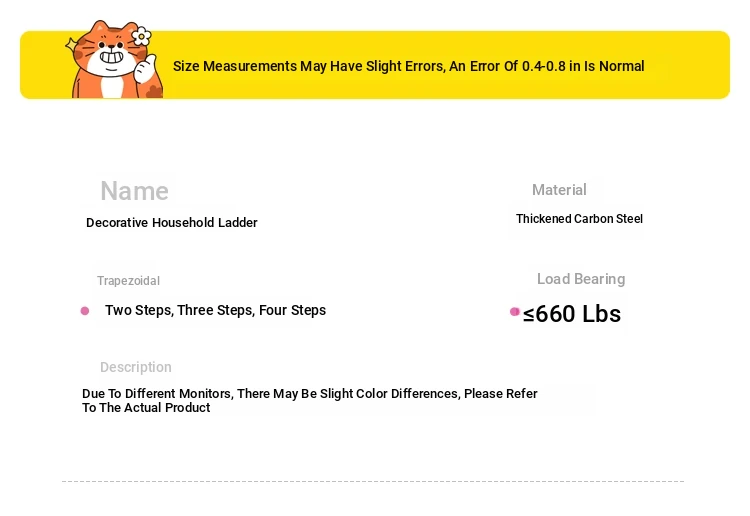Click the yellow size measurement banner

pos(375,65)
